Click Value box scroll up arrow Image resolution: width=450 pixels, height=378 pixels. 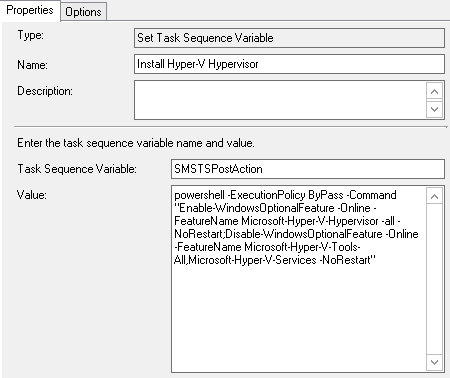click(x=434, y=196)
